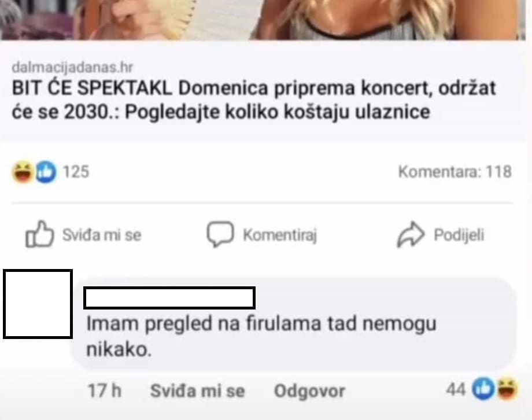Open the article preview image

[263, 20]
